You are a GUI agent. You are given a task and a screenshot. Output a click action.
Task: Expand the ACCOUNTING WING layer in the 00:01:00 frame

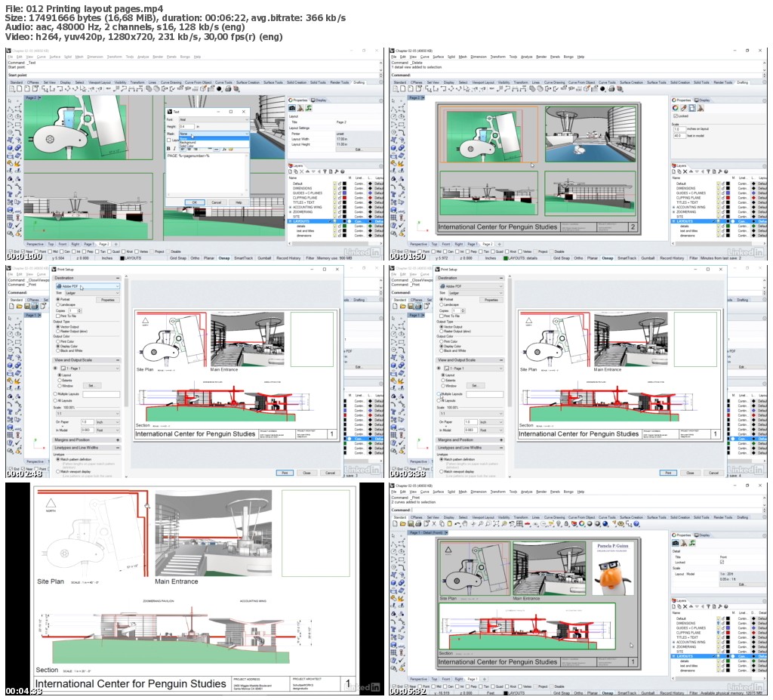click(x=290, y=207)
